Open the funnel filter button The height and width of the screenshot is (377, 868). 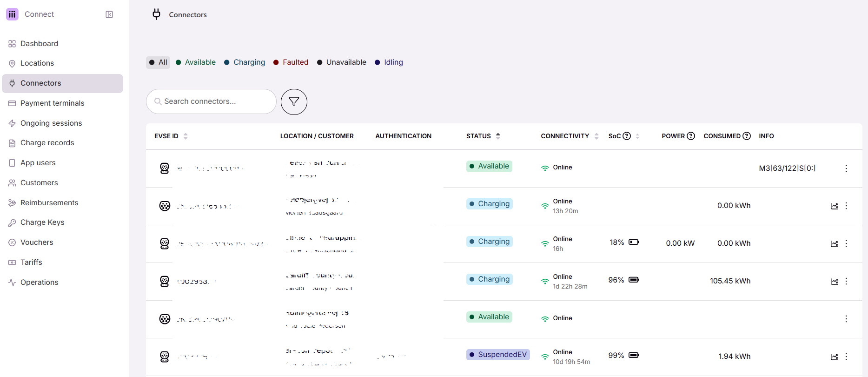tap(294, 102)
